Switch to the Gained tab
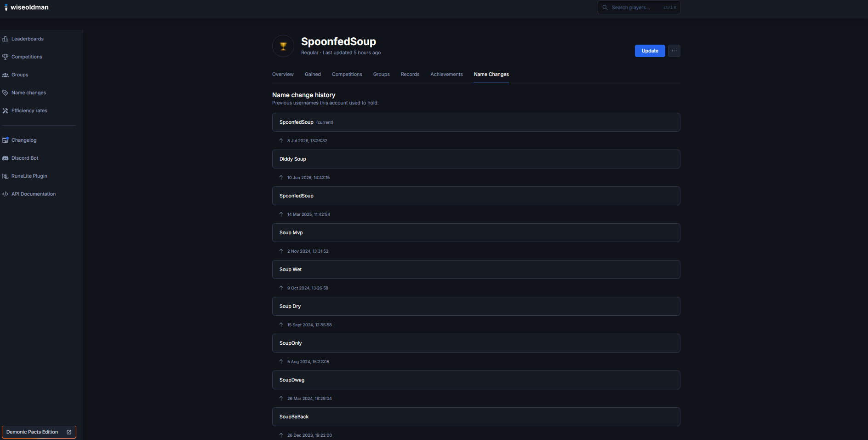The width and height of the screenshot is (868, 440). 313,75
